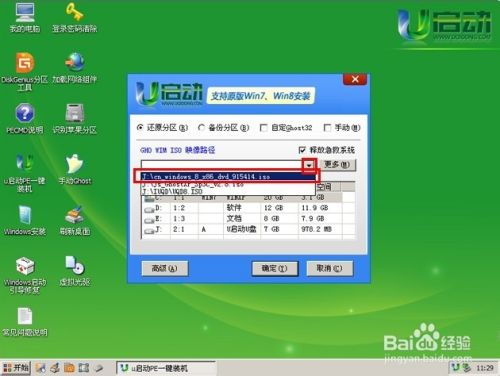Click the orange quick-launch icon on the taskbar
The width and height of the screenshot is (500, 376).
pos(69,368)
